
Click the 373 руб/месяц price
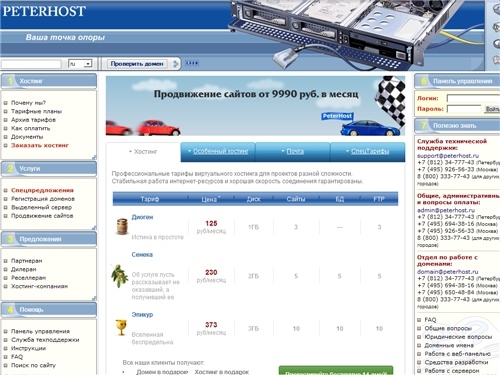(x=211, y=328)
